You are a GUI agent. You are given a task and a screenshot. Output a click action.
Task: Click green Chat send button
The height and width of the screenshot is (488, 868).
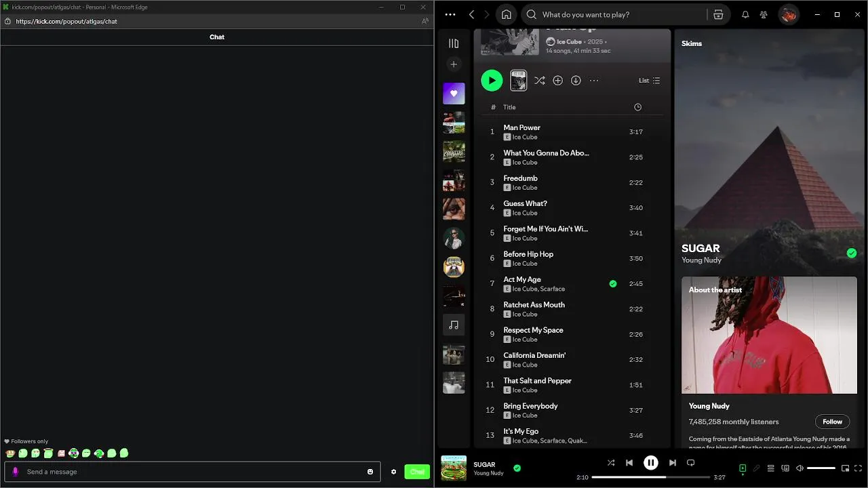click(x=417, y=472)
